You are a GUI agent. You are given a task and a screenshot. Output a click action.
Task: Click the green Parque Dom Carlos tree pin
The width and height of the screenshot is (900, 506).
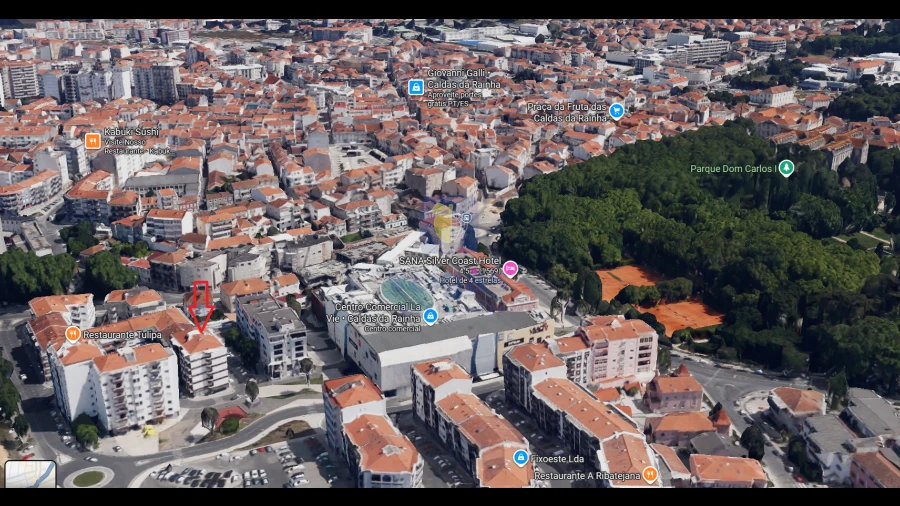(x=786, y=168)
